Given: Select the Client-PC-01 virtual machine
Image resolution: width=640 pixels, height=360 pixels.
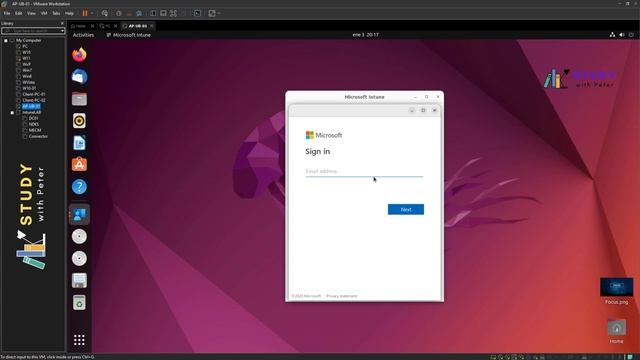Looking at the screenshot, I should click(34, 94).
